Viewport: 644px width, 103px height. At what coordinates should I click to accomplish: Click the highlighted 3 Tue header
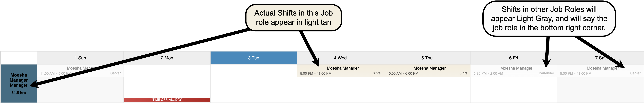[x=253, y=58]
